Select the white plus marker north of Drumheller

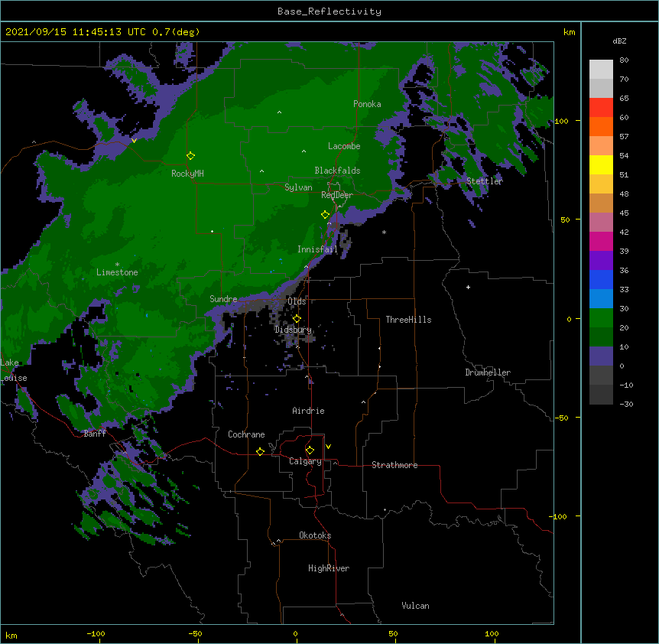coord(468,287)
